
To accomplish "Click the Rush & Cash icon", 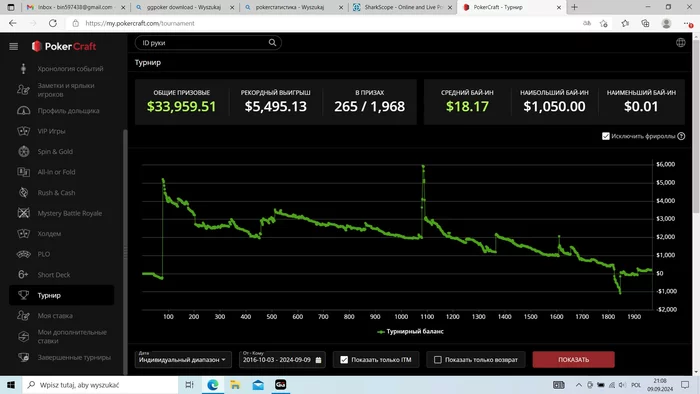I will [23, 192].
